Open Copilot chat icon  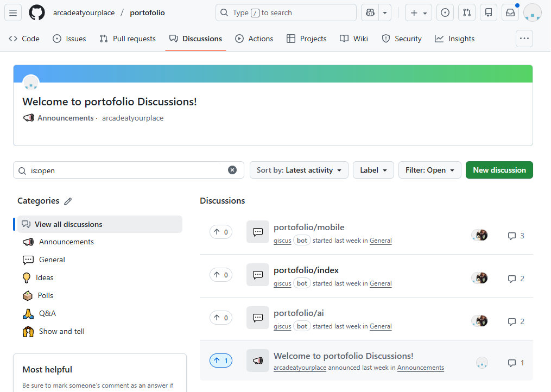(x=371, y=12)
